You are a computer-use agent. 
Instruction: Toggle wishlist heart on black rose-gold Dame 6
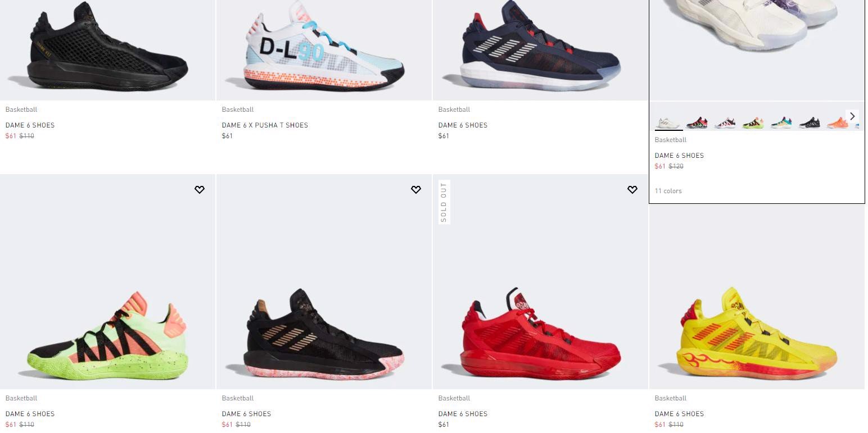pyautogui.click(x=416, y=190)
